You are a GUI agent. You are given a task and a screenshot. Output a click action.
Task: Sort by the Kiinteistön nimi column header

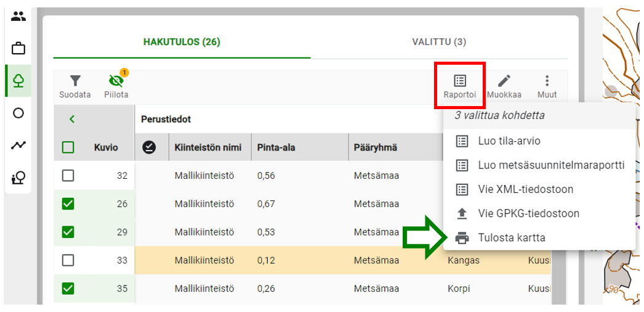click(208, 147)
